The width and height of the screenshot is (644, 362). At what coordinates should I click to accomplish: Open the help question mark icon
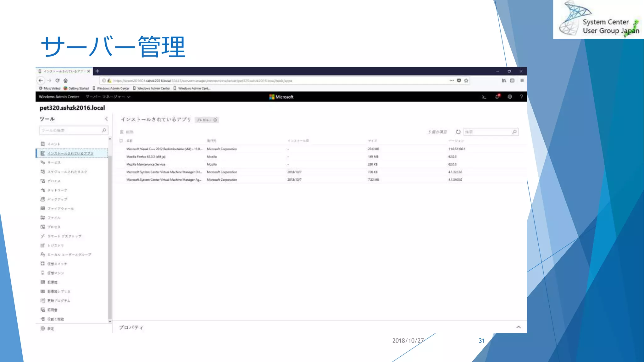point(521,97)
